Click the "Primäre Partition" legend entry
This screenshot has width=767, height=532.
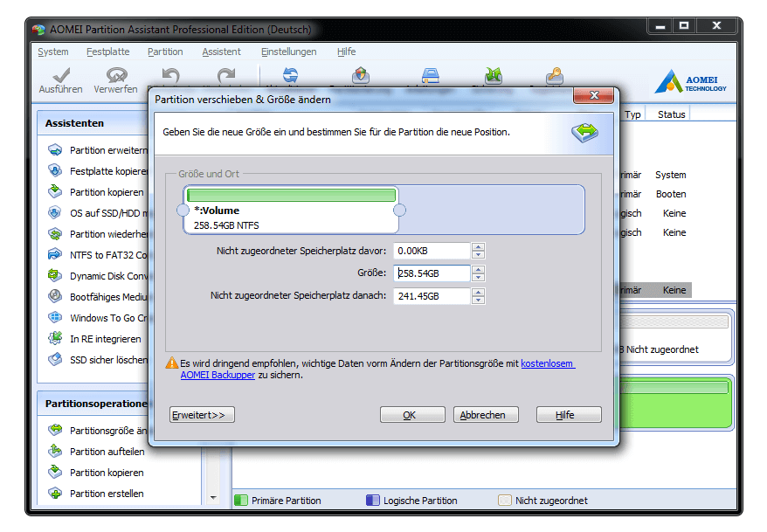tap(277, 501)
